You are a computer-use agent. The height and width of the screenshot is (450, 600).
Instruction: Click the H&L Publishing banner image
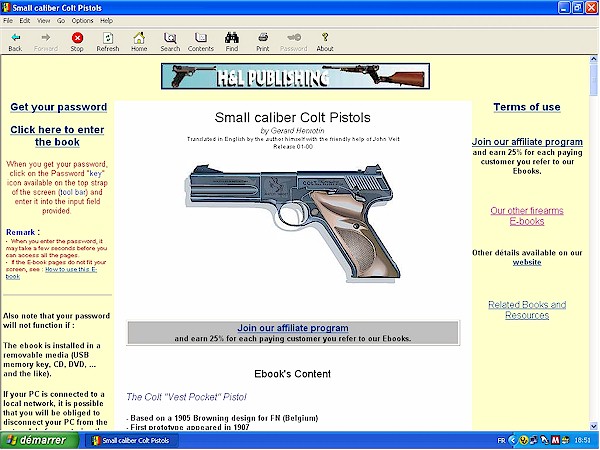point(295,76)
